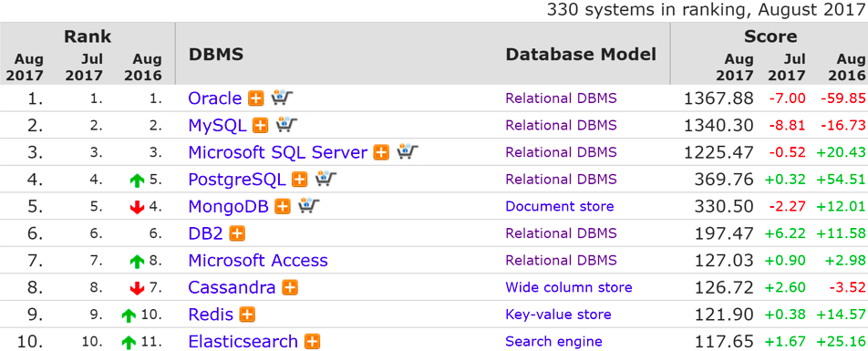Open the Redis DBMS link
868x351 pixels.
click(x=211, y=315)
